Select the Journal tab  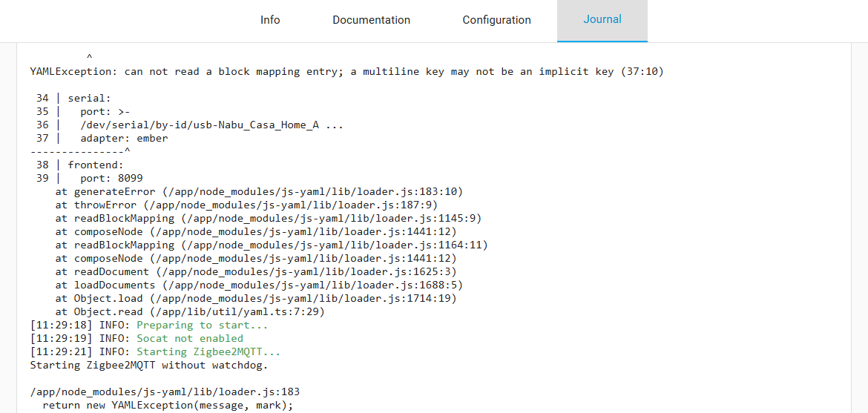[602, 20]
